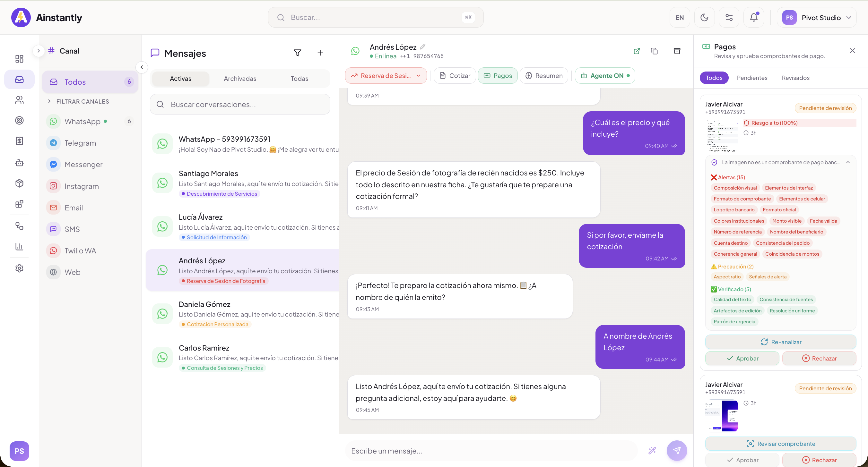868x467 pixels.
Task: Collapse the Canal panel arrow
Action: tap(142, 67)
